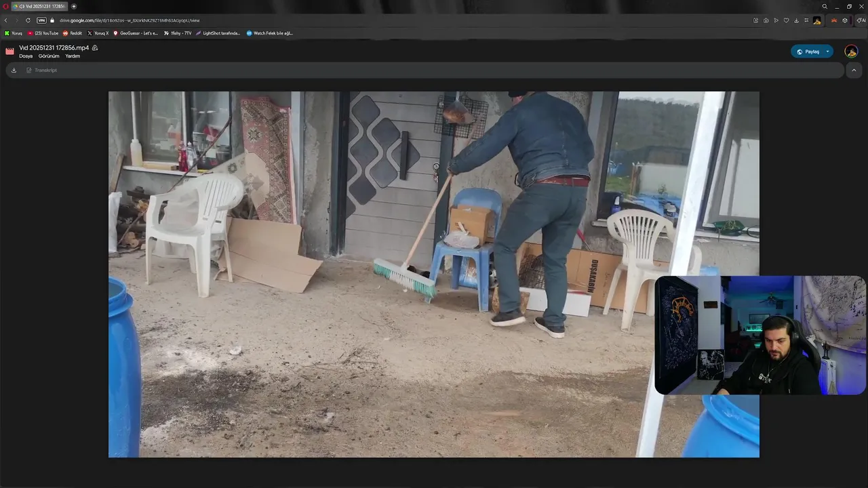Take a snapshot with the camera icon
Screen dimensions: 868x488
(766, 20)
